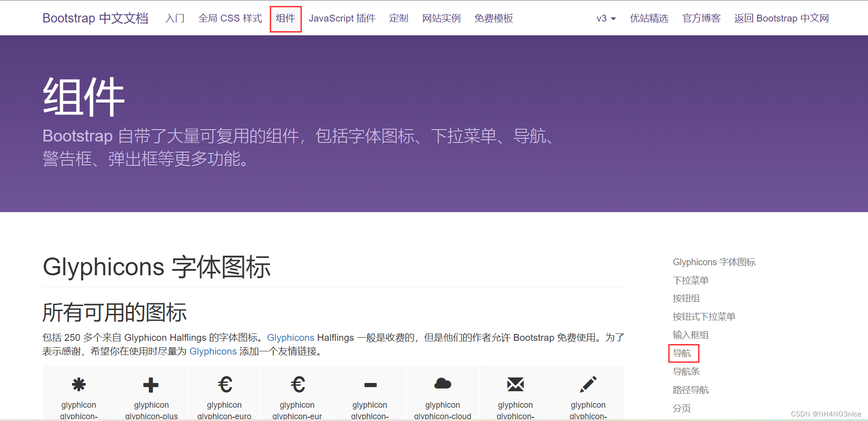The image size is (868, 421).
Task: Jump to 按钮组 in sidebar
Action: point(686,298)
